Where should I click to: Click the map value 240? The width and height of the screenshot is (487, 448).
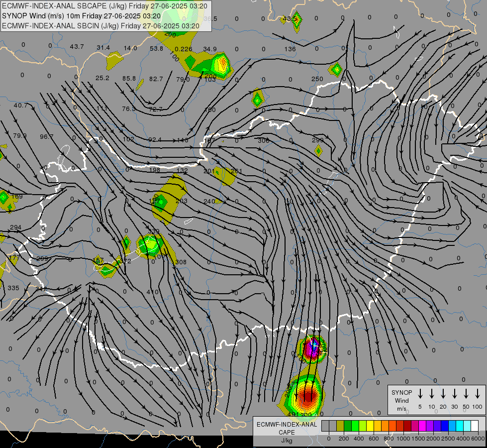tap(209, 202)
